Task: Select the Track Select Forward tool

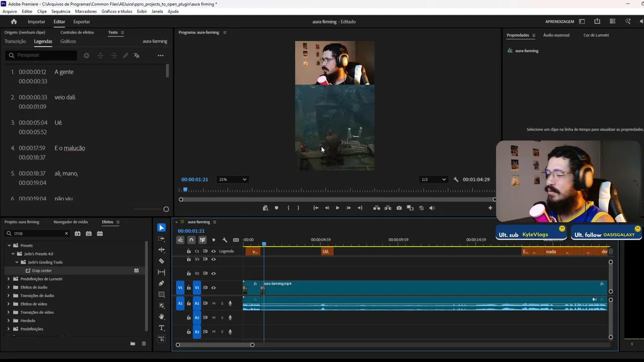Action: click(x=162, y=239)
